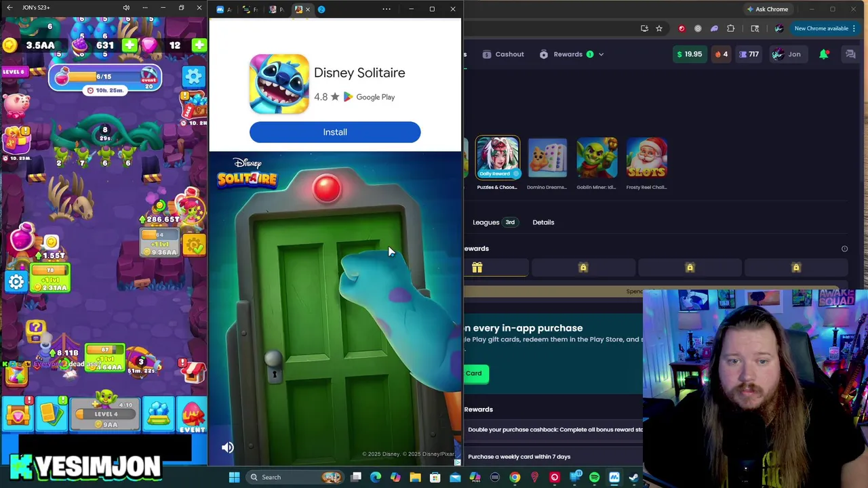This screenshot has width=868, height=488.
Task: Open Steam from taskbar
Action: 633,477
